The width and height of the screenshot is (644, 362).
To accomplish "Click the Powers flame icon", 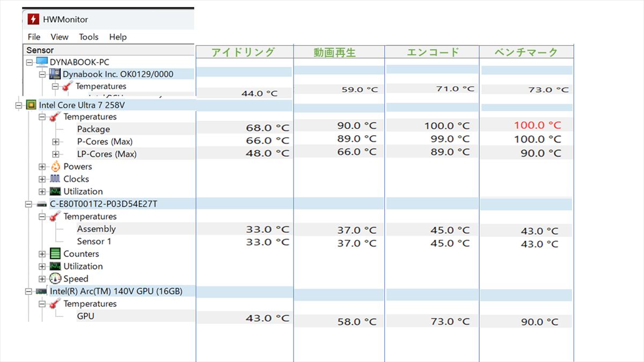I will click(x=55, y=167).
